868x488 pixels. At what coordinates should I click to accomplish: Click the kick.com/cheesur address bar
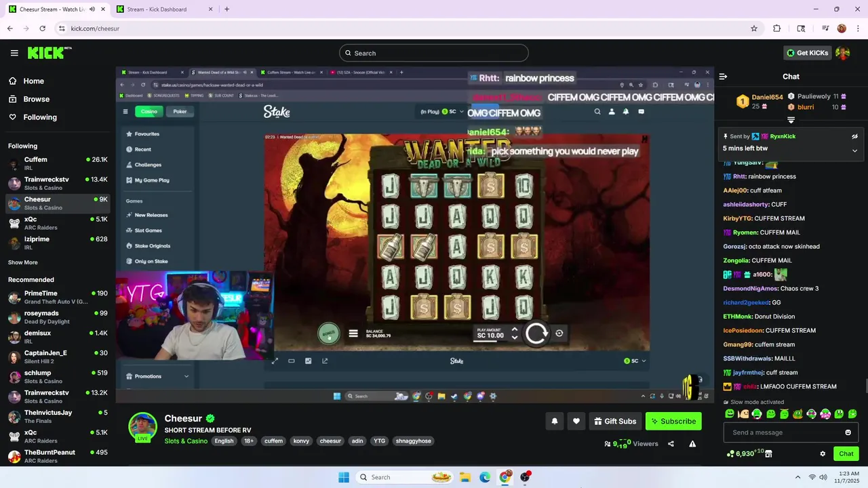coord(407,28)
